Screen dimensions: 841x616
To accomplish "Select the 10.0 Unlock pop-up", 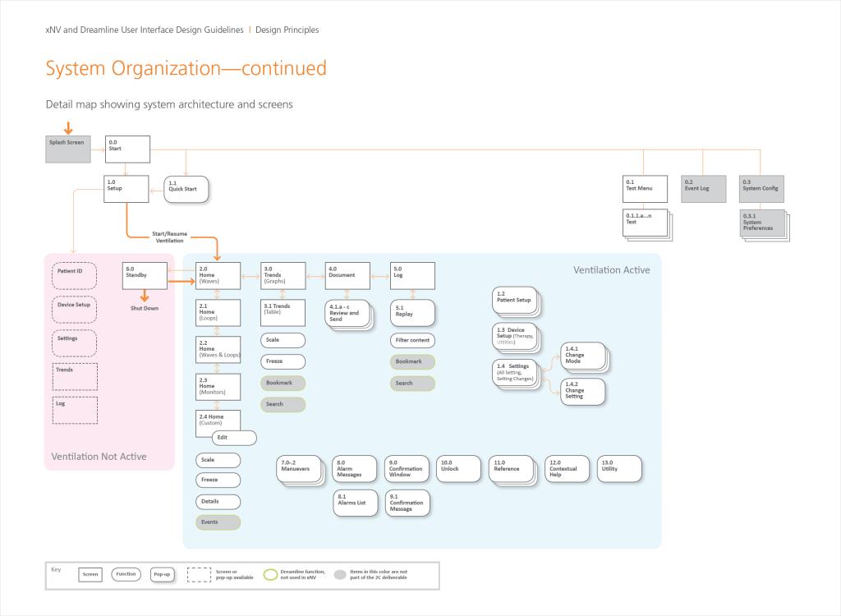I will pos(457,467).
